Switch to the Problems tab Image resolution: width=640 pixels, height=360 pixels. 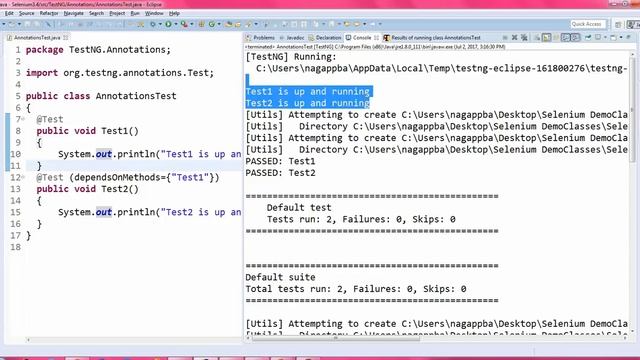click(260, 38)
